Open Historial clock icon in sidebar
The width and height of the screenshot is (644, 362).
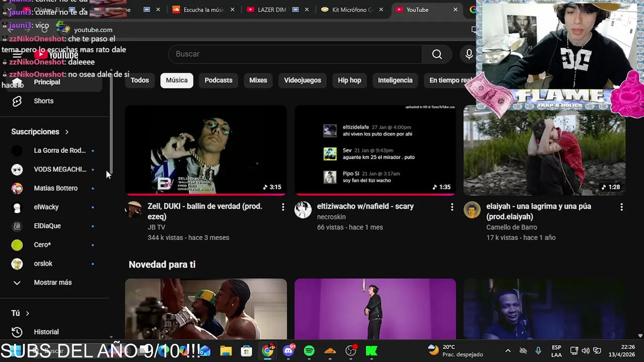coord(17,332)
